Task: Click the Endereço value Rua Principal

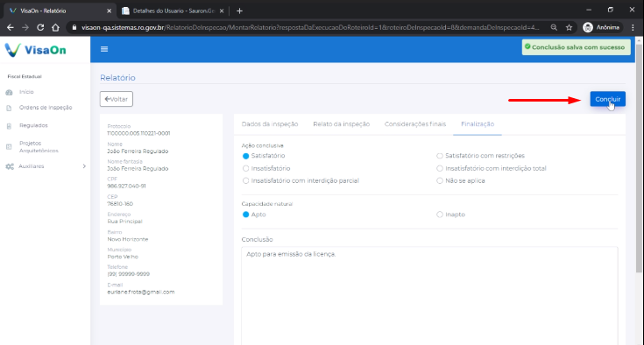Action: (124, 222)
